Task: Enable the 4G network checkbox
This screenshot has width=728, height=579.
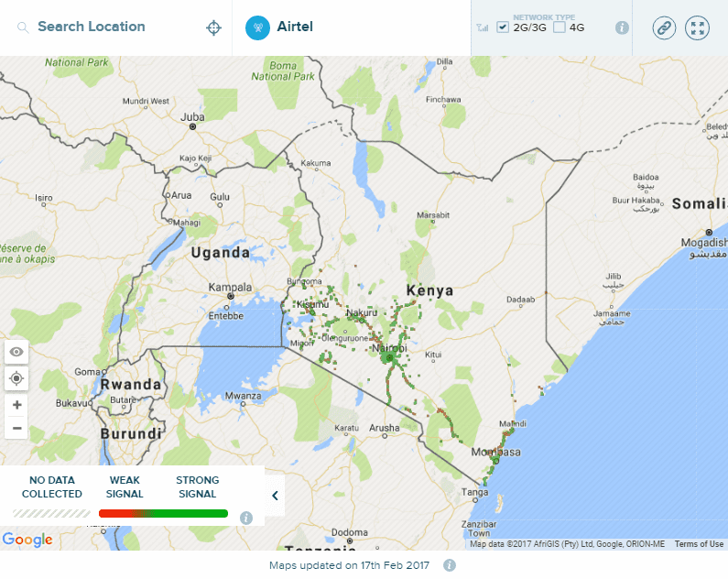Action: 560,27
